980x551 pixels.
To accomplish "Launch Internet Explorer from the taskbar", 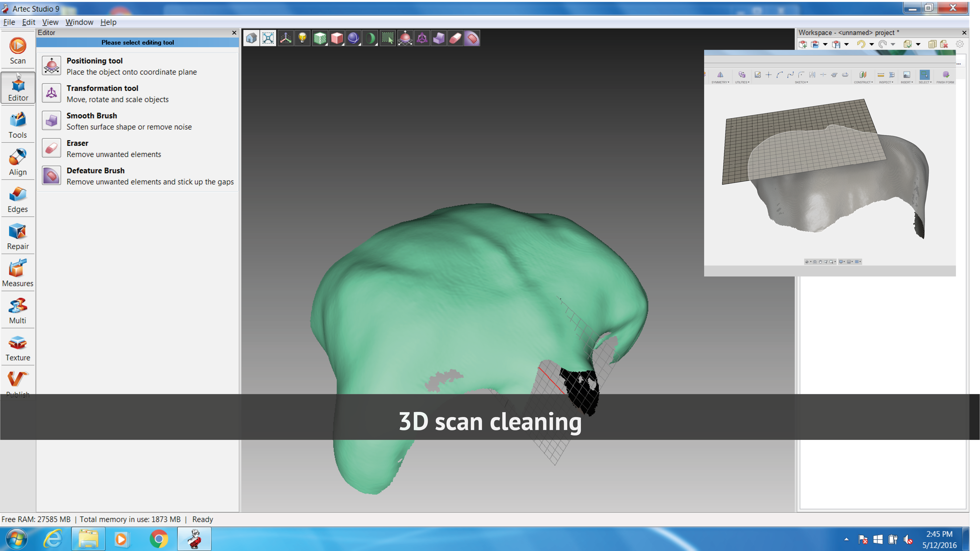I will [52, 539].
